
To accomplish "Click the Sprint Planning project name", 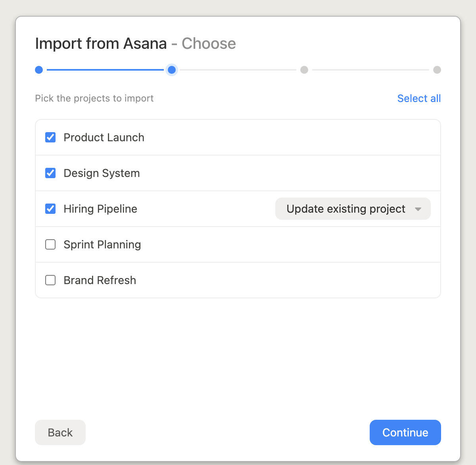I will [102, 244].
